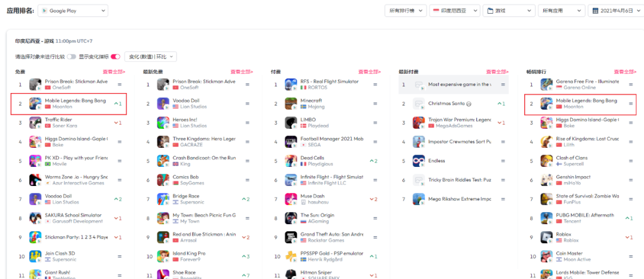Image resolution: width=644 pixels, height=279 pixels.
Task: Click the Traffic Rider game icon
Action: coord(35,122)
